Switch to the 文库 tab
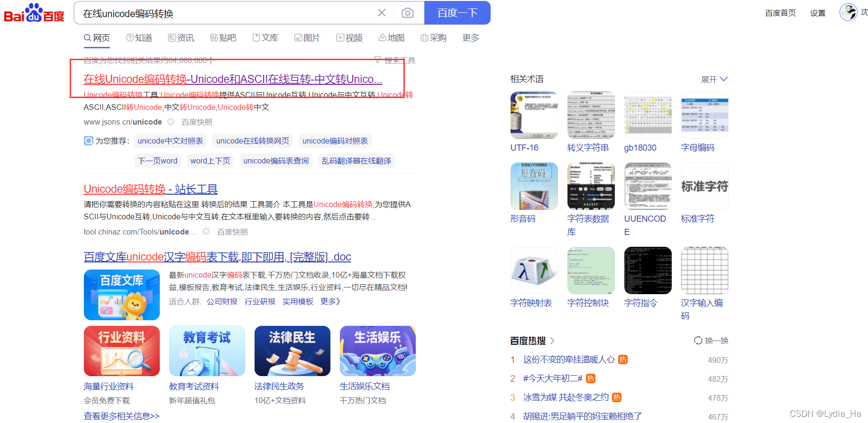The image size is (868, 423). 265,38
